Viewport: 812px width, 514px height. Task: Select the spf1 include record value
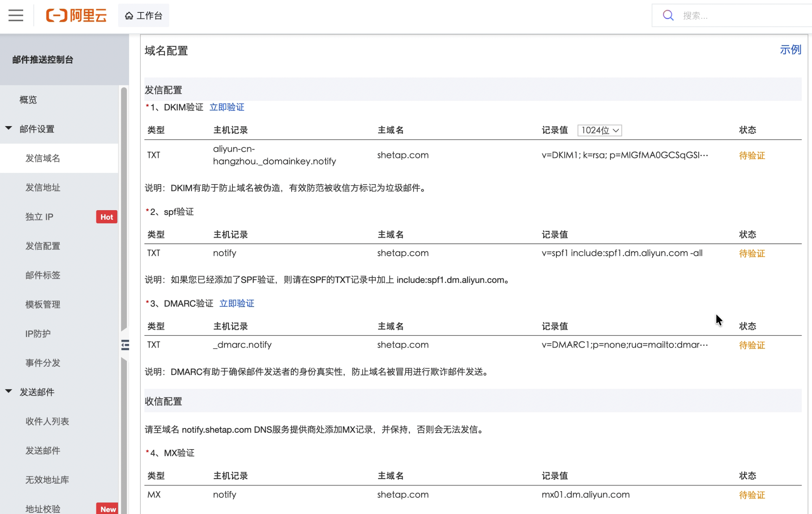622,253
